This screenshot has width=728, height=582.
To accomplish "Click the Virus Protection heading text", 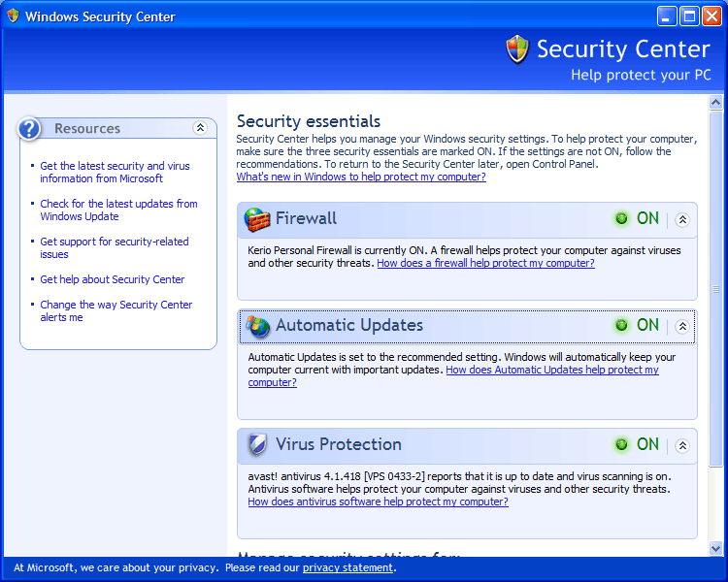I will pos(339,444).
